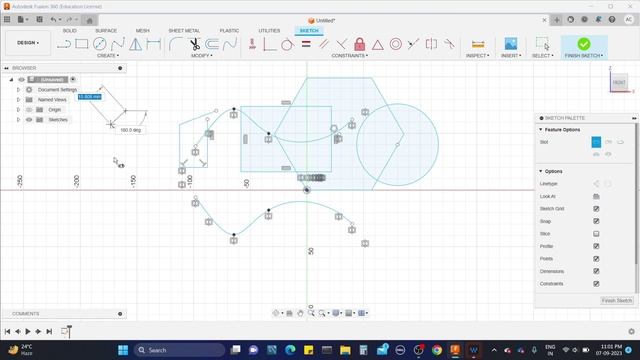Click the Pan hand icon in navigation bar

point(300,313)
